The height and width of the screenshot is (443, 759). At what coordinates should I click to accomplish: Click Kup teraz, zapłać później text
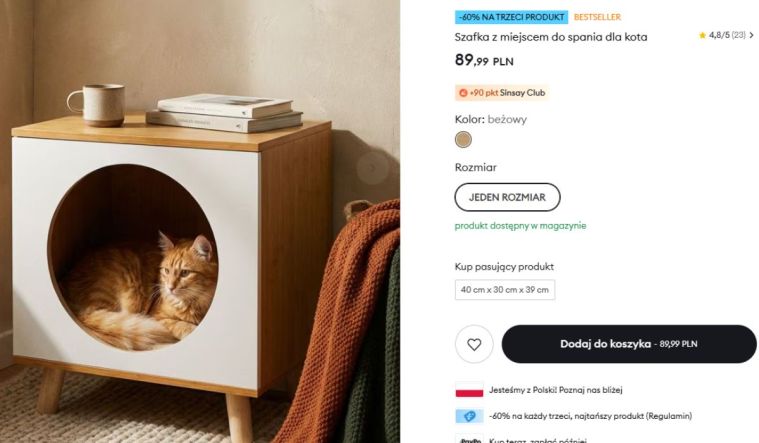coord(538,440)
